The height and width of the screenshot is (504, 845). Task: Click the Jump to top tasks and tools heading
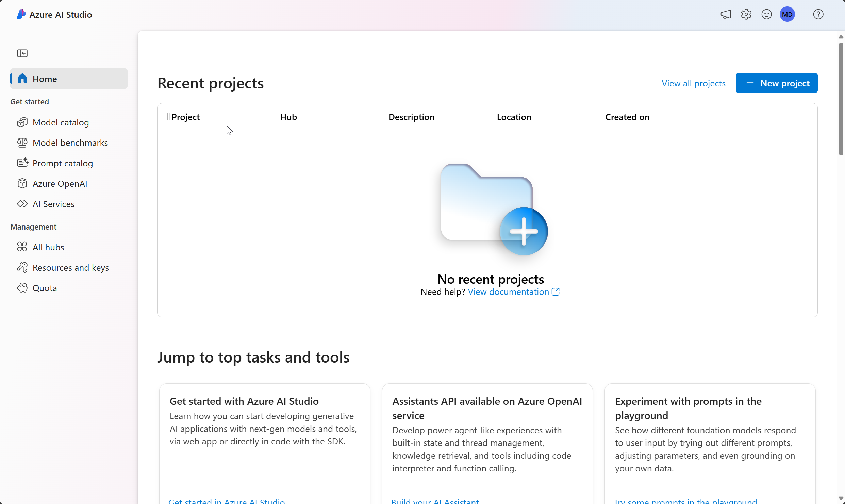coord(253,357)
